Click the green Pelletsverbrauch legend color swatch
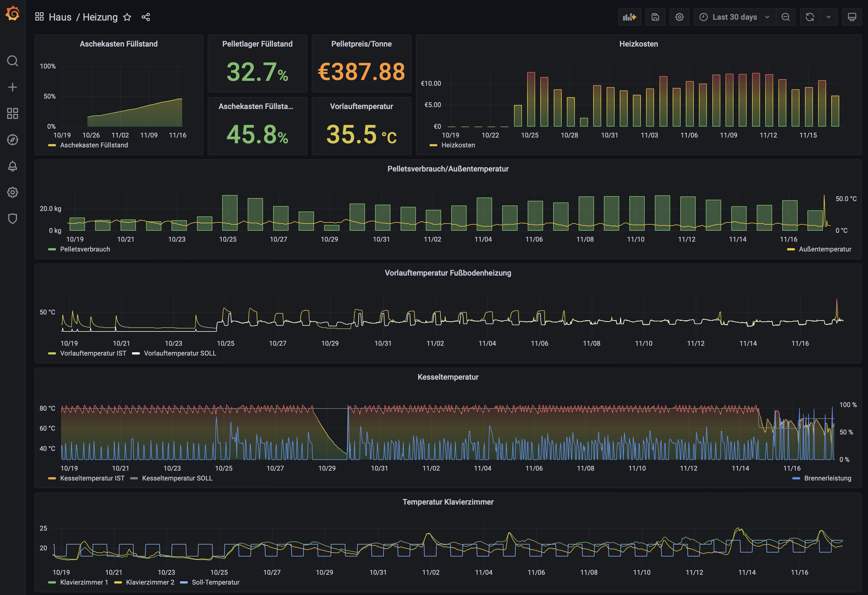The width and height of the screenshot is (868, 595). click(52, 249)
